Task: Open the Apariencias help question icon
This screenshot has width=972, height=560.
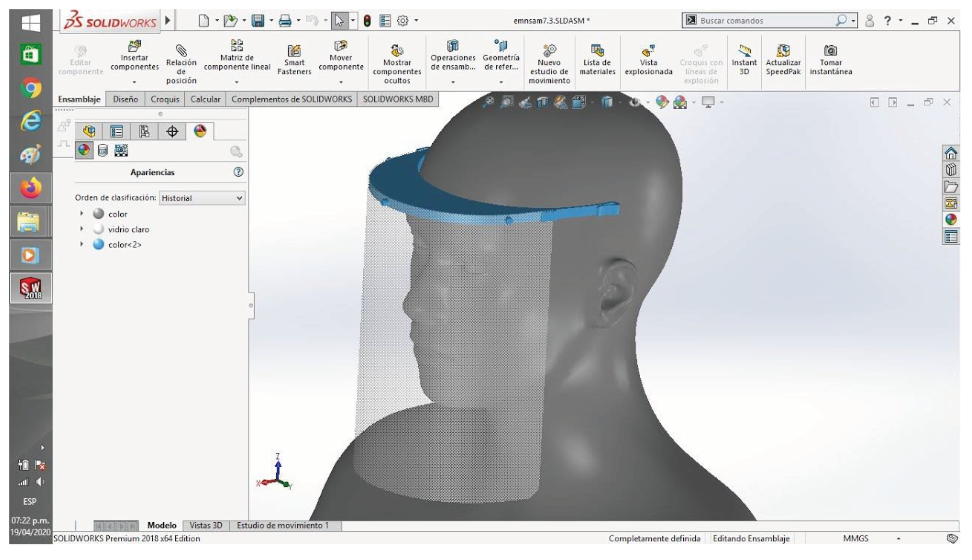Action: click(x=238, y=172)
